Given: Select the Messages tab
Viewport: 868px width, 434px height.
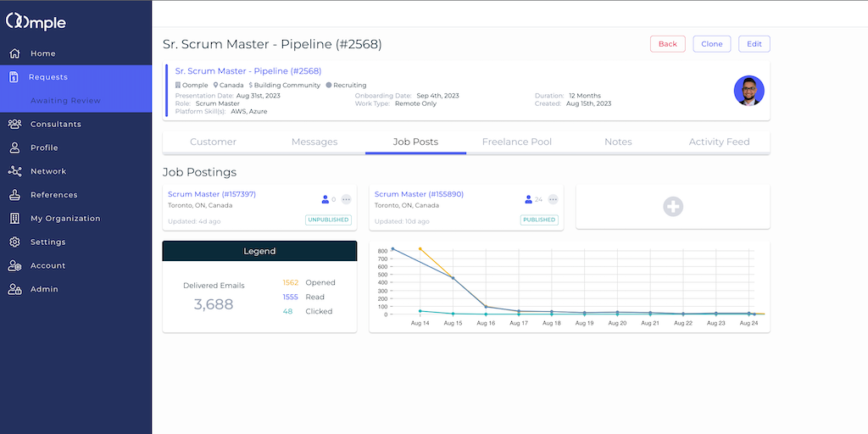Looking at the screenshot, I should click(x=314, y=142).
